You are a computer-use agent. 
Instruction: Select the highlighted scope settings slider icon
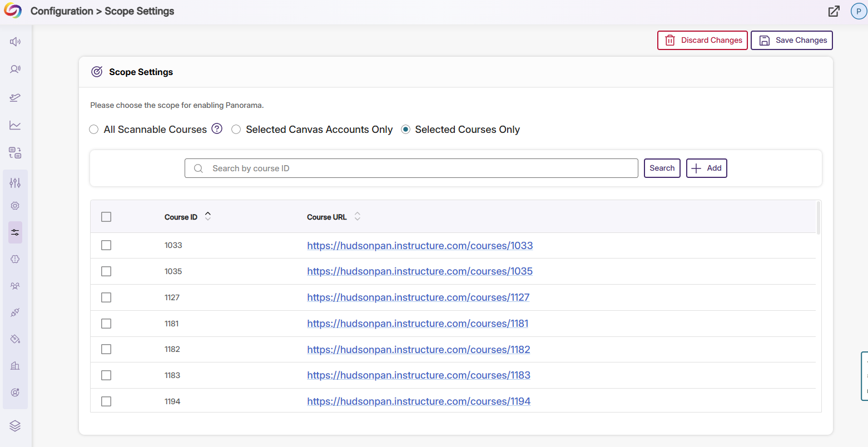pos(15,232)
